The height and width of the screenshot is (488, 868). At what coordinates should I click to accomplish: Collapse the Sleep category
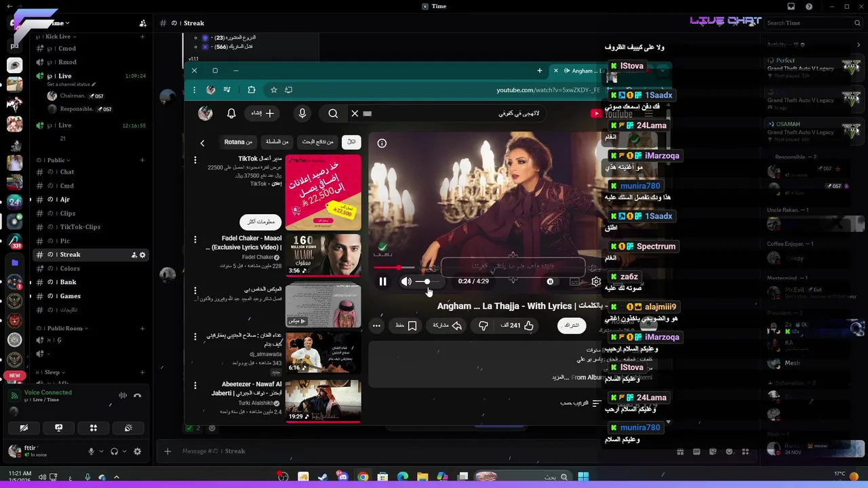pos(51,372)
